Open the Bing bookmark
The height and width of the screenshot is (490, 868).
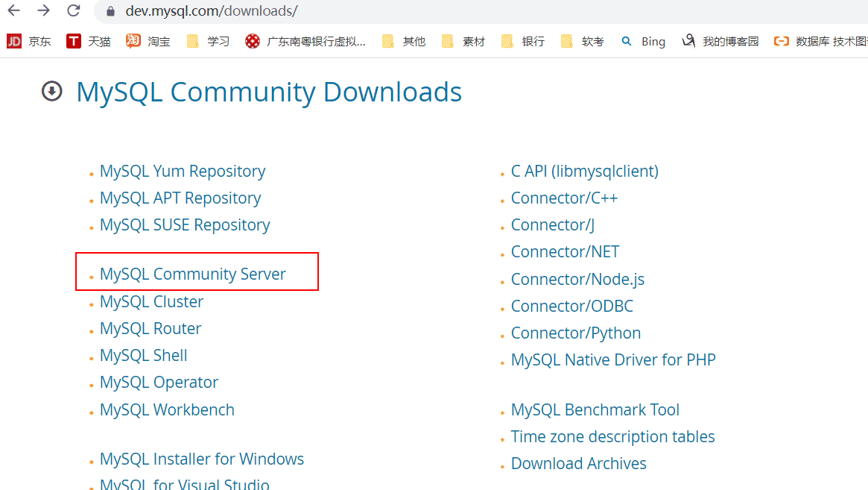643,41
